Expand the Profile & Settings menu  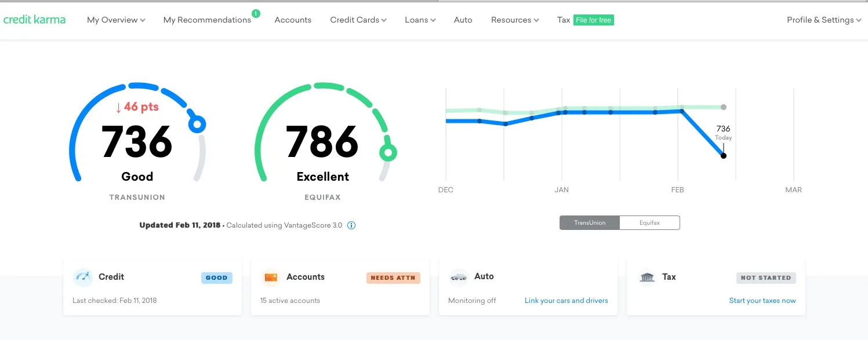click(x=823, y=20)
